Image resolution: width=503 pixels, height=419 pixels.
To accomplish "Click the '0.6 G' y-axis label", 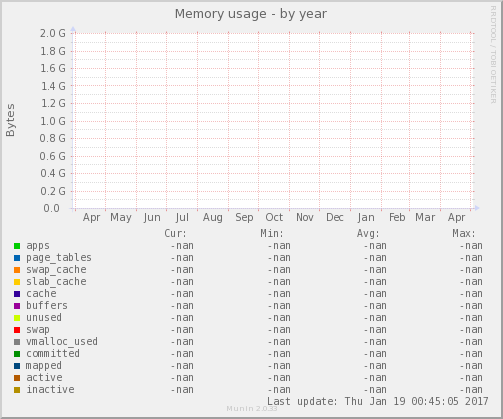I will point(53,156).
